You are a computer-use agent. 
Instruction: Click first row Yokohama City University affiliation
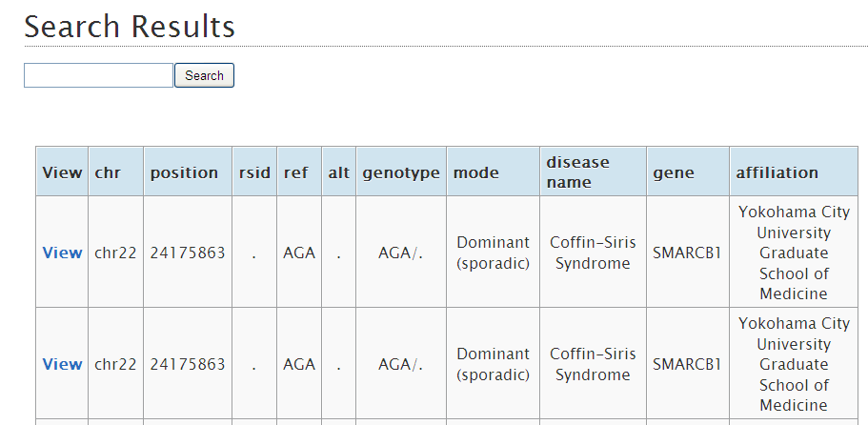(794, 253)
